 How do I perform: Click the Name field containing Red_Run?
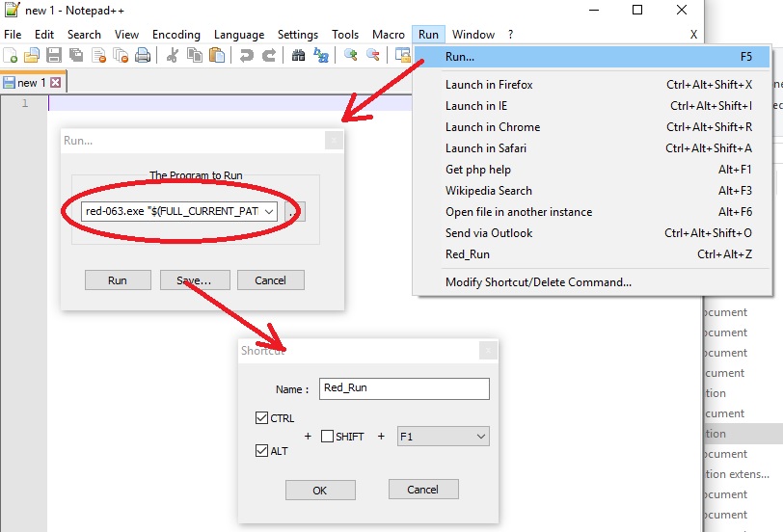click(x=404, y=388)
